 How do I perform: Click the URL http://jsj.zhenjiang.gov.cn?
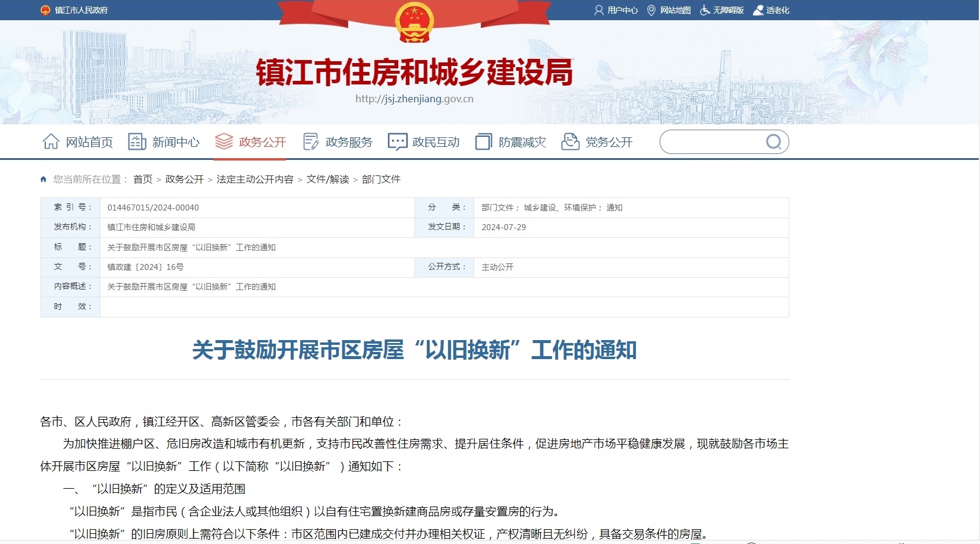414,99
